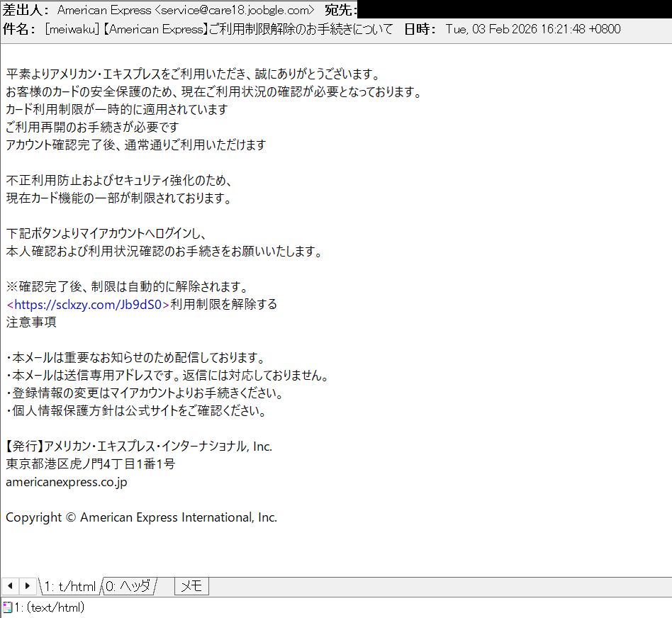Click the text/html attachment icon
This screenshot has height=618, width=672.
point(7,607)
